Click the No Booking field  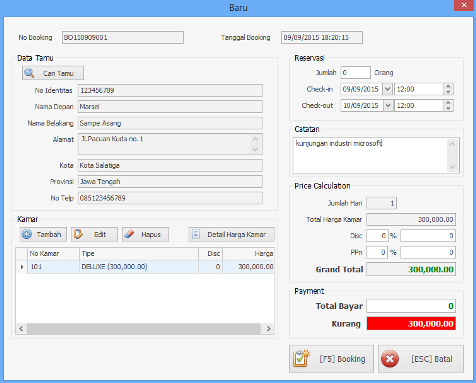123,37
